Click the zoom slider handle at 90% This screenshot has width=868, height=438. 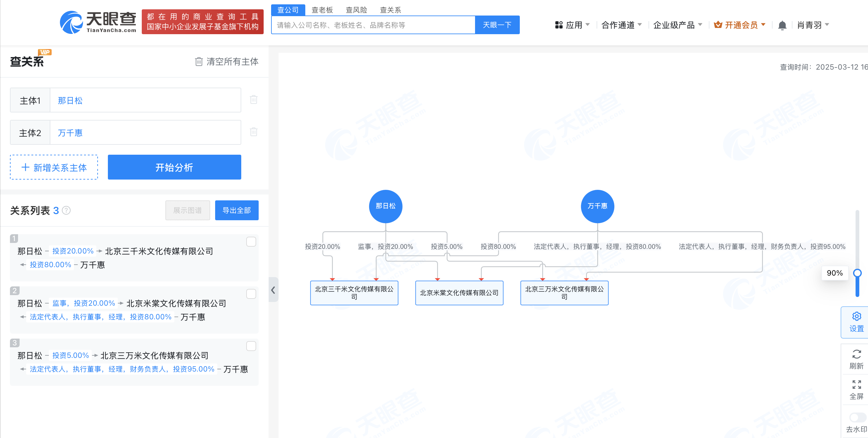857,273
